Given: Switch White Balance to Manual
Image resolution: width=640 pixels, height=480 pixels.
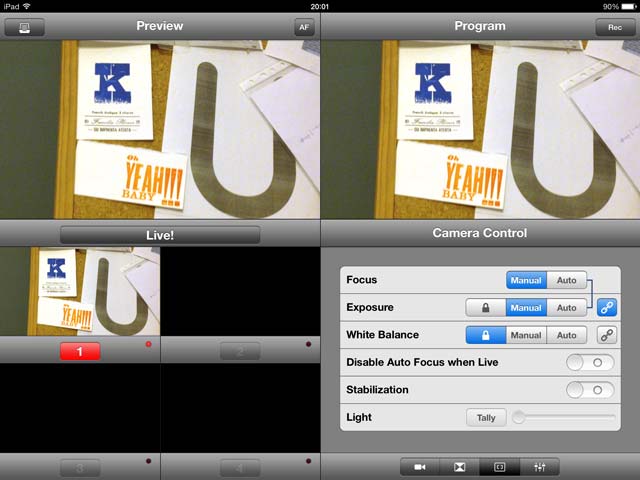Looking at the screenshot, I should (x=526, y=335).
